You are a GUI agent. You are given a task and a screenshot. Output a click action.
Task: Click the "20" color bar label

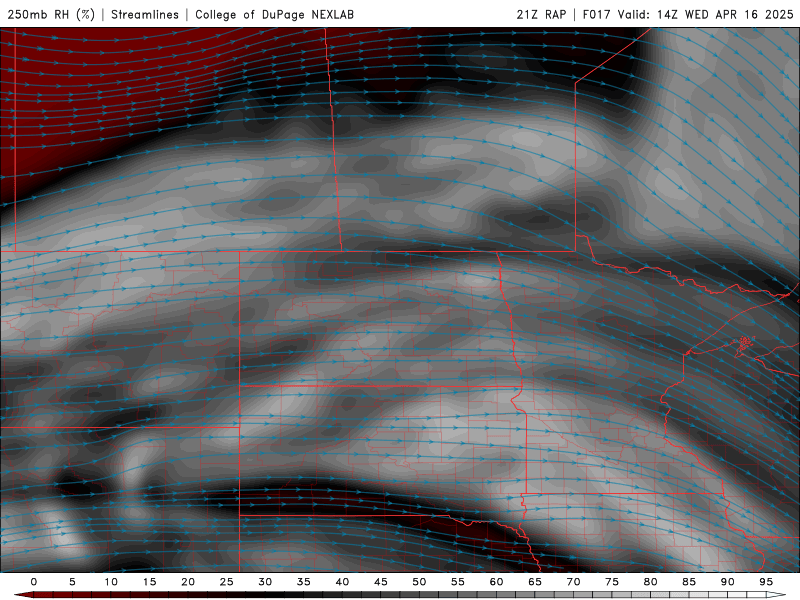pos(188,582)
